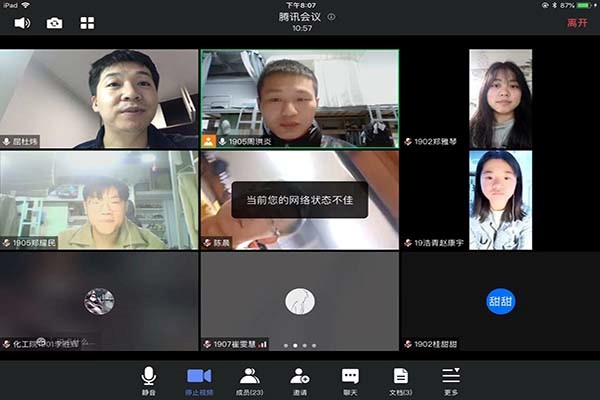The image size is (600, 400).
Task: Open the 成员(23) members list
Action: [x=249, y=379]
